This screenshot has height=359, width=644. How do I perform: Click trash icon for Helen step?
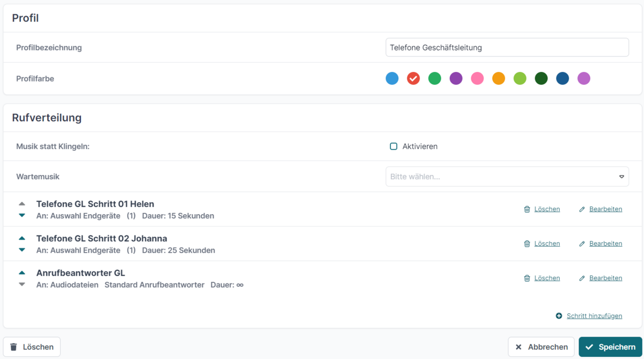527,209
